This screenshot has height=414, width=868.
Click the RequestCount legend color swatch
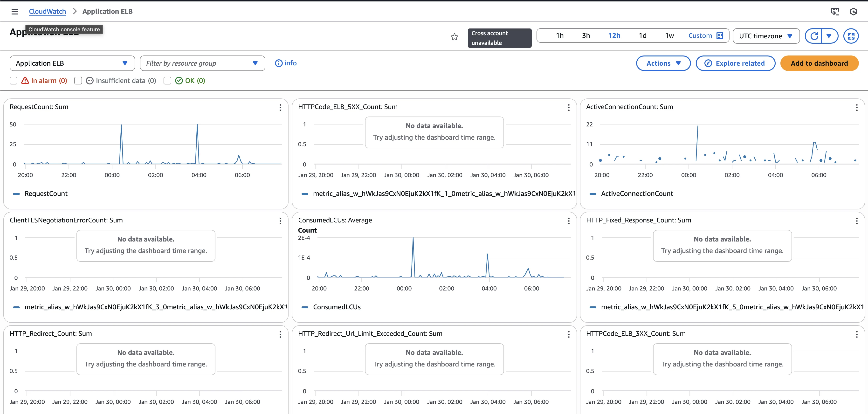pyautogui.click(x=16, y=194)
